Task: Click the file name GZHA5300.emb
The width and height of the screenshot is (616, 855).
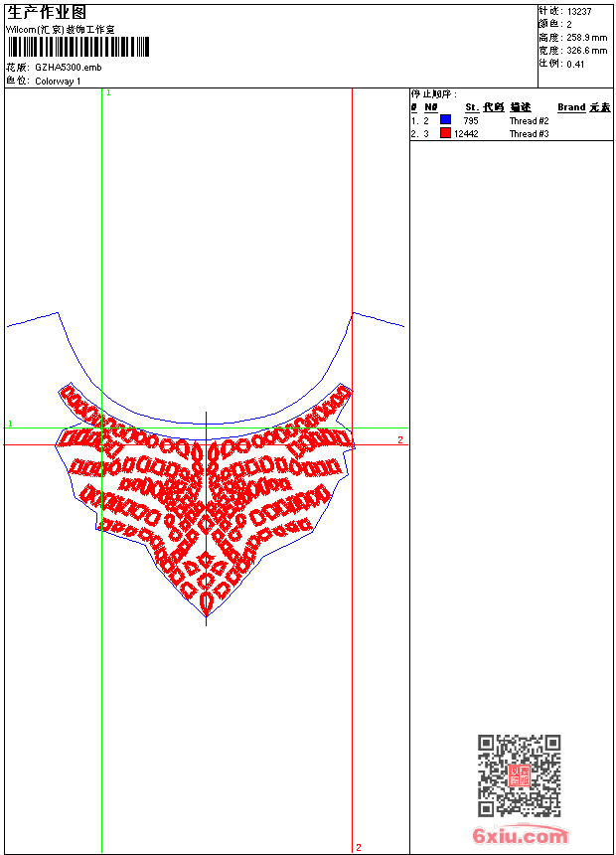Action: click(x=68, y=67)
